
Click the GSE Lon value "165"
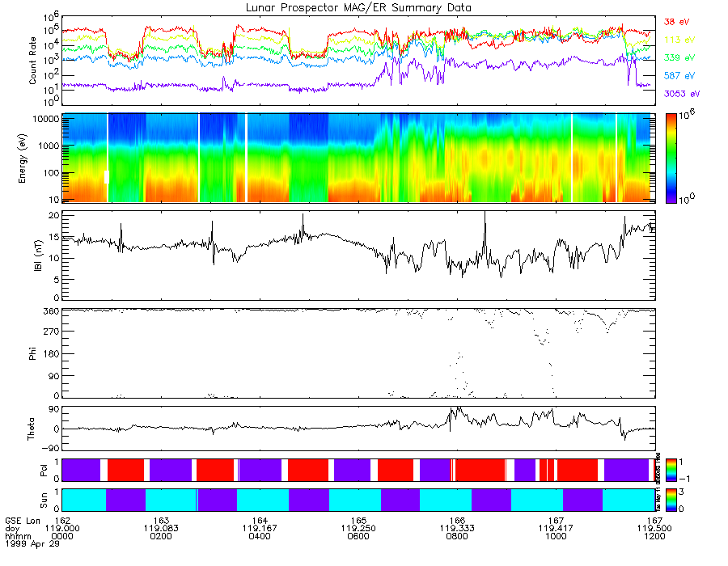tap(358, 521)
